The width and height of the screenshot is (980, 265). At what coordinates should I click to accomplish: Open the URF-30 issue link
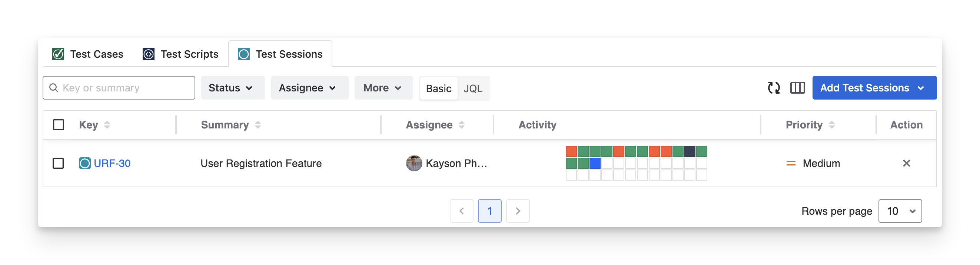pos(112,163)
